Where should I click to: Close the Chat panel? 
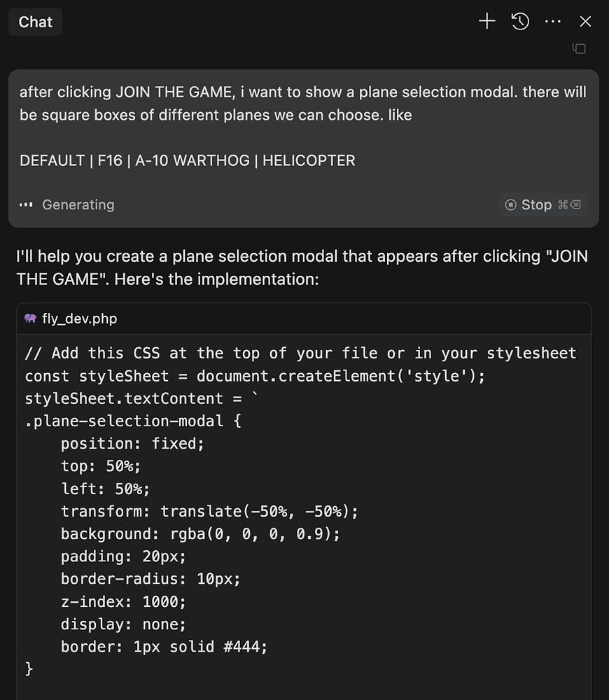click(585, 21)
